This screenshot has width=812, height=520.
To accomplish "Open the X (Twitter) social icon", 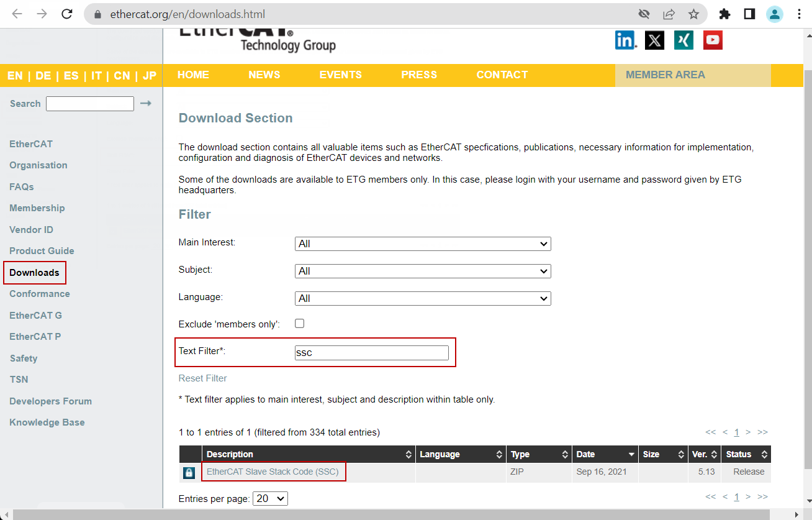I will (654, 40).
